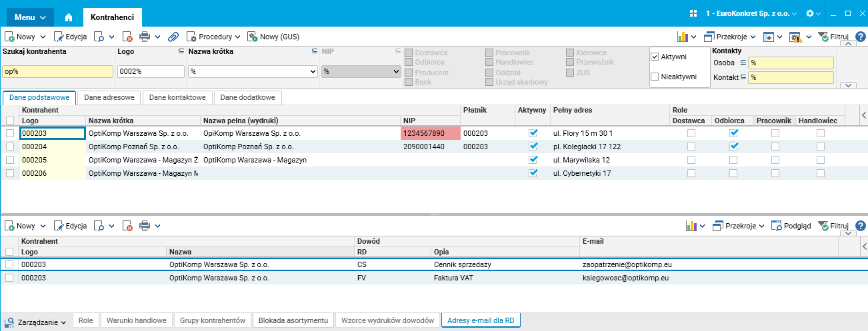The image size is (868, 331).
Task: Tick the select-all checkbox in upper grid header
Action: coord(10,121)
